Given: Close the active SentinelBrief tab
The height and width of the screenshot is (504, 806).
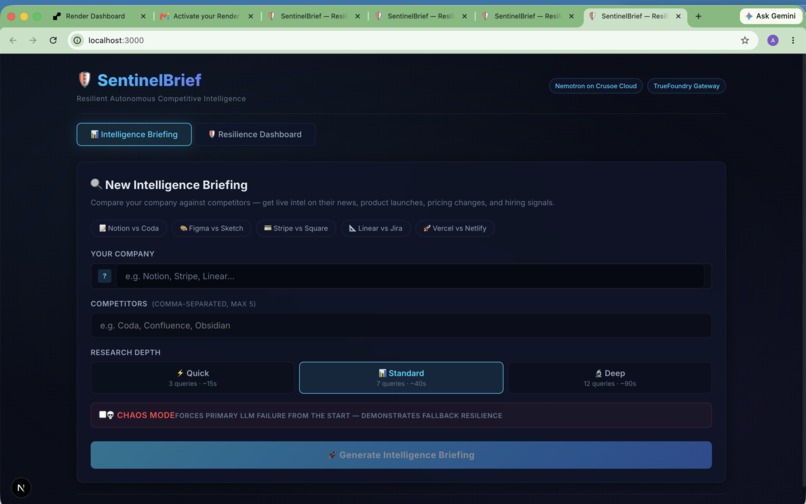Looking at the screenshot, I should coord(678,16).
